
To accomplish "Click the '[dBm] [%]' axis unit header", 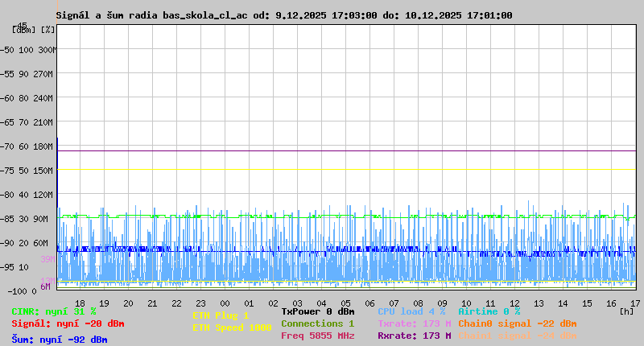I will pos(34,30).
